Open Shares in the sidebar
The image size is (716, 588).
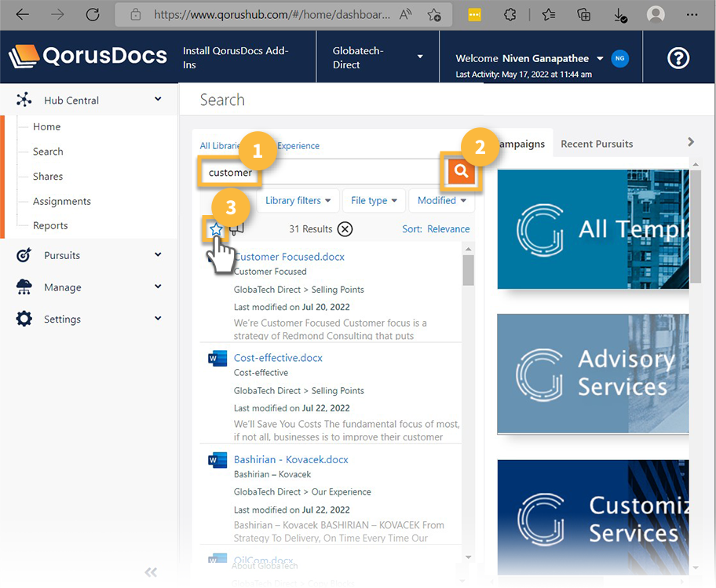(x=48, y=176)
